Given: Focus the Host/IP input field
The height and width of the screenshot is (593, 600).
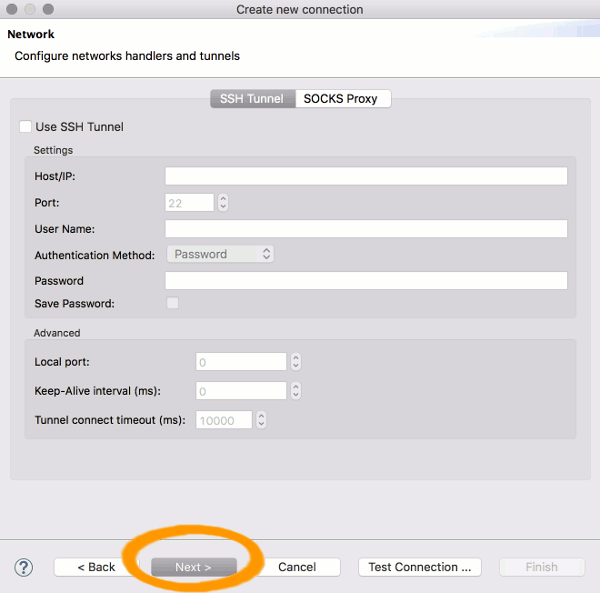Looking at the screenshot, I should (366, 176).
